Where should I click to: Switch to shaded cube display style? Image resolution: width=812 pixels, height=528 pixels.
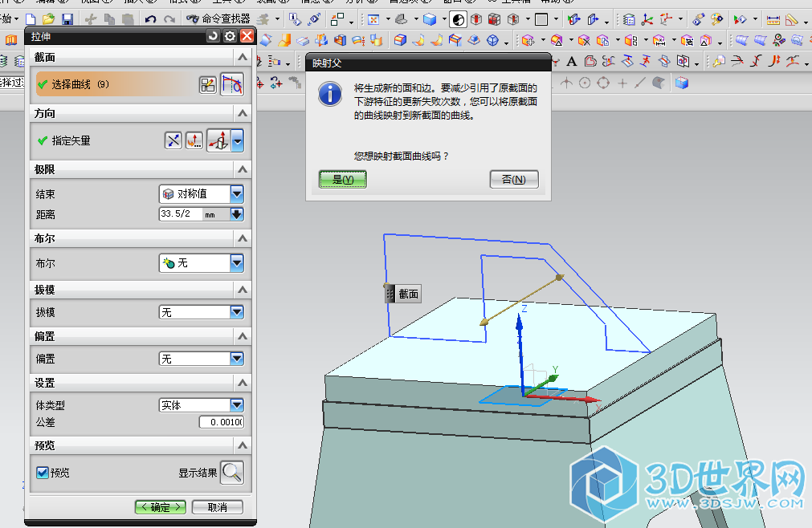coord(430,19)
